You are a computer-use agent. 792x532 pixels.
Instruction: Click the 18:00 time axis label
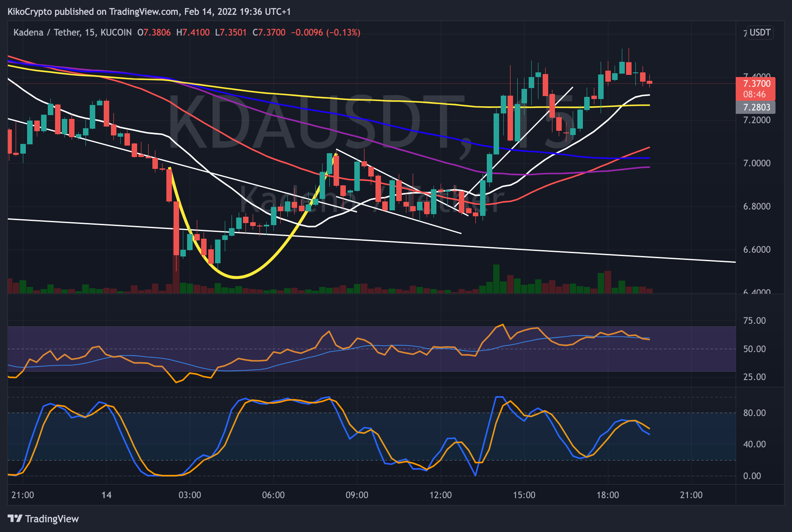(607, 495)
